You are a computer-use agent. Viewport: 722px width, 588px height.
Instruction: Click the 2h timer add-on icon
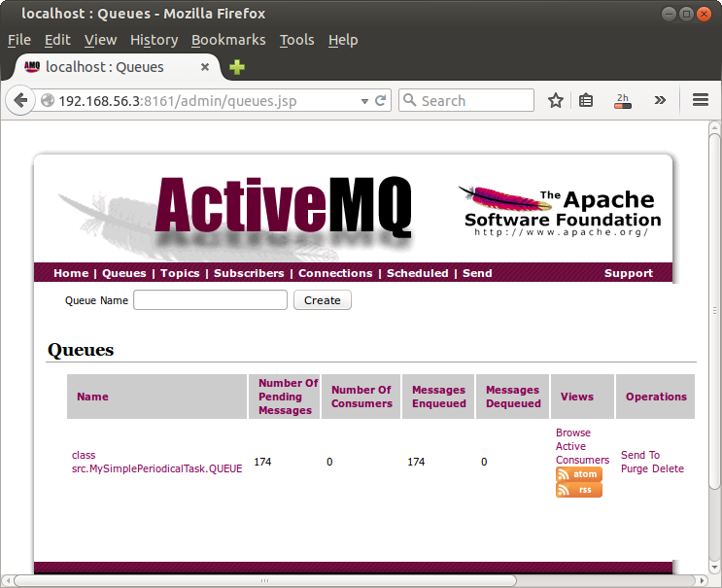pos(623,101)
